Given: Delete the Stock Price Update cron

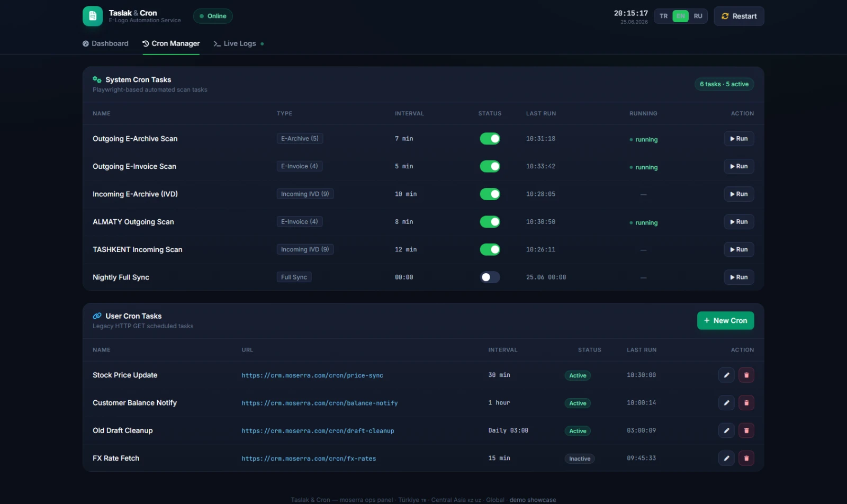Looking at the screenshot, I should [x=746, y=375].
